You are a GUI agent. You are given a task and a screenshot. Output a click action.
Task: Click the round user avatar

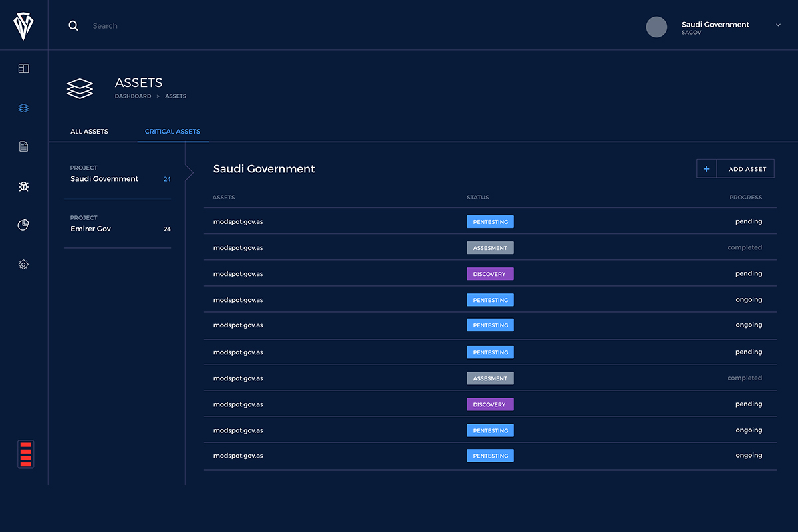point(656,27)
